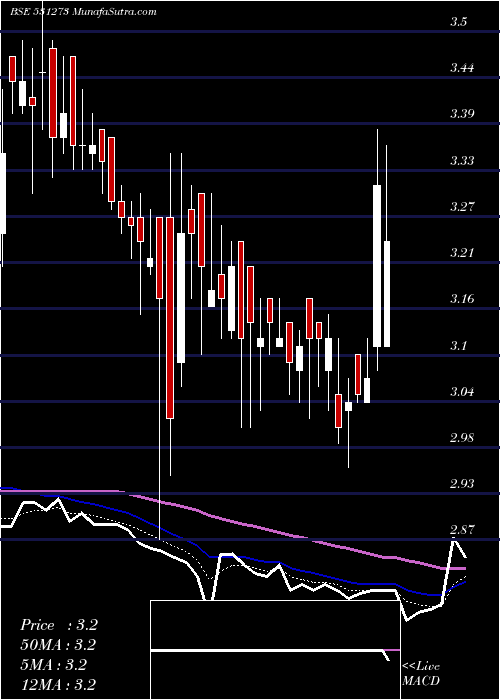Click the 3.21 price axis label
This screenshot has height=700, width=500.
coord(462,252)
